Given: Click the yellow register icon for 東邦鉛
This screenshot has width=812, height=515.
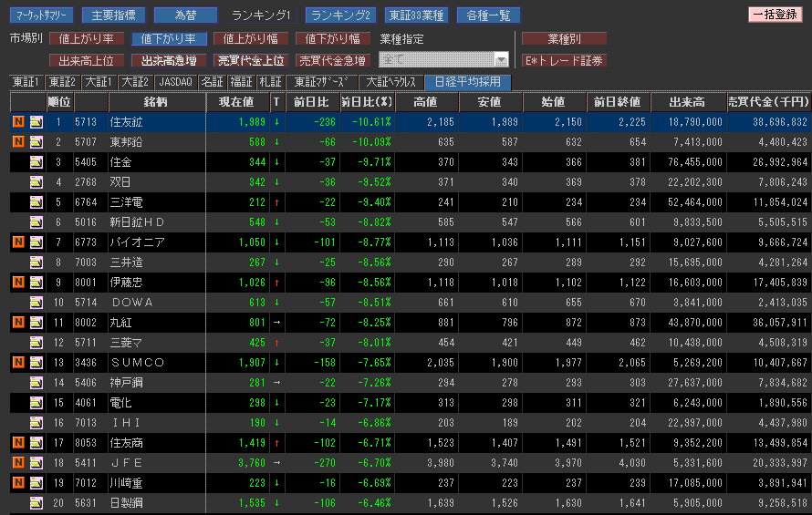Looking at the screenshot, I should 36,141.
